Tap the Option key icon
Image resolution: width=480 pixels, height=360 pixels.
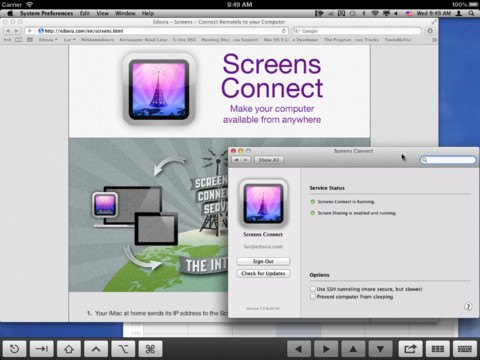tap(123, 349)
